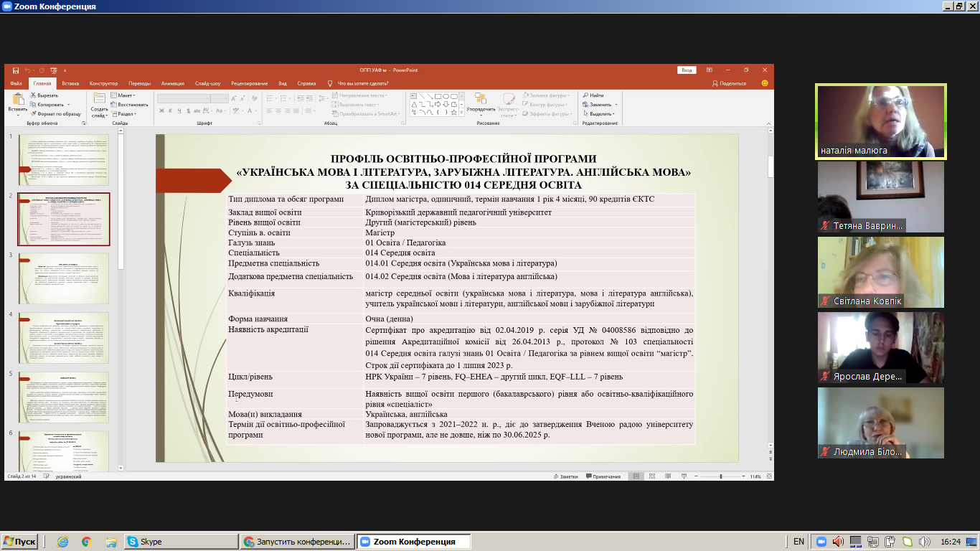Click the Slide Sorter view icon
This screenshot has width=980, height=551.
click(651, 476)
